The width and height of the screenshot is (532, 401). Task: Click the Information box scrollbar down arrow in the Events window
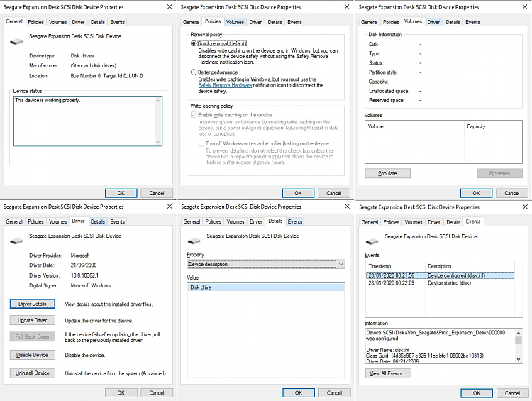(519, 359)
